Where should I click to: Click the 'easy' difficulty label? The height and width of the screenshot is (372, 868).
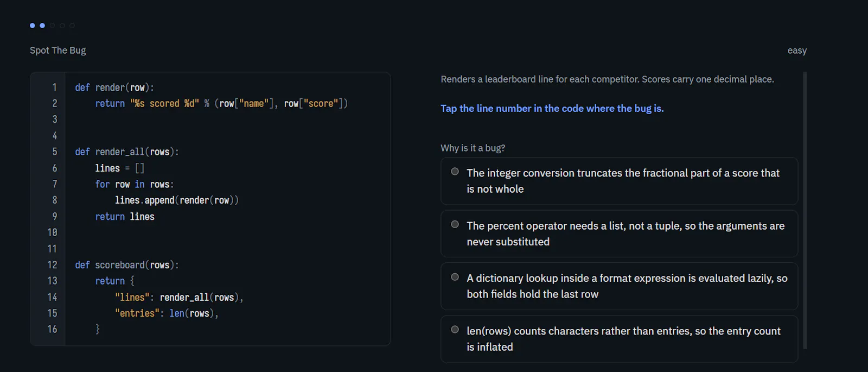(797, 51)
